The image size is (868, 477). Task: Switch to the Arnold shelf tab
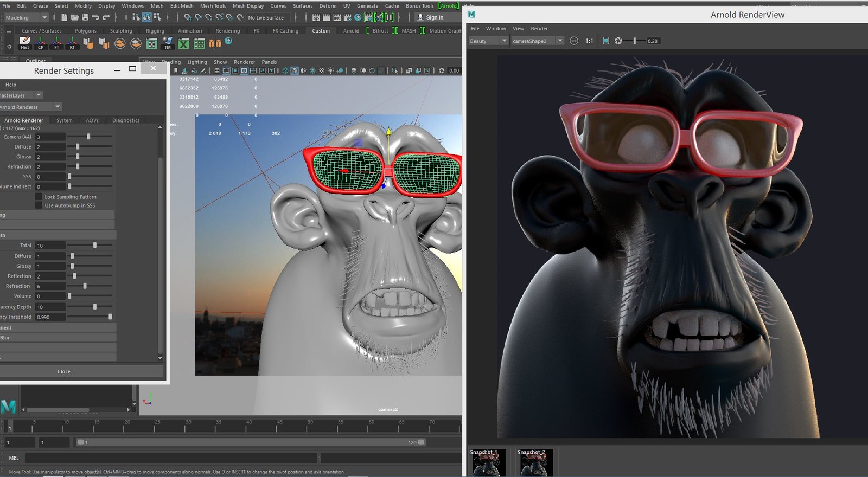click(351, 31)
